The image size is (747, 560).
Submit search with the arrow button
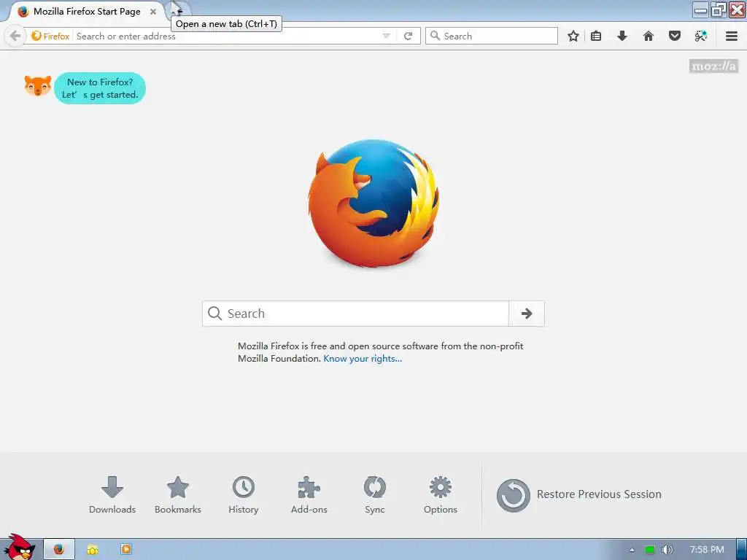pyautogui.click(x=527, y=314)
